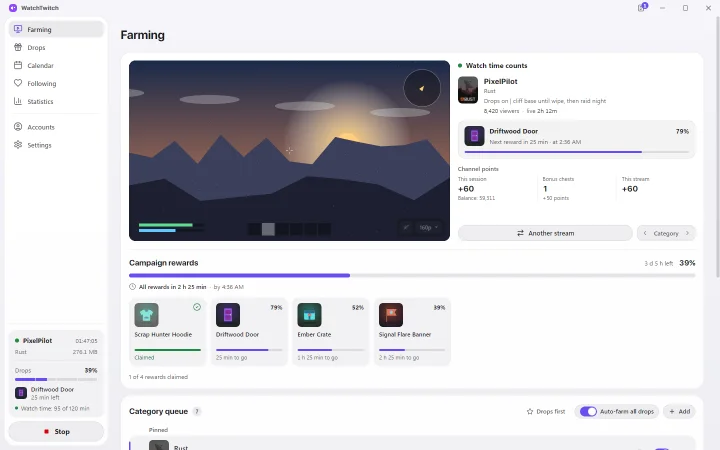
Task: Go to the Drops section
Action: [56, 47]
